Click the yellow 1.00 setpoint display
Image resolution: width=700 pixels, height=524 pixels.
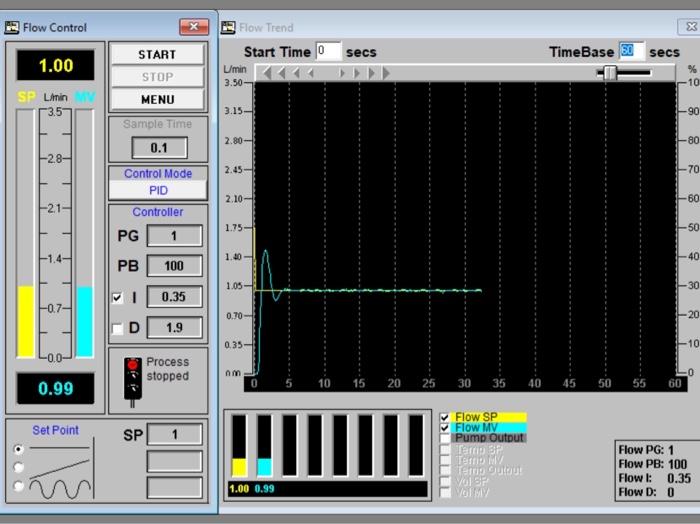(56, 66)
